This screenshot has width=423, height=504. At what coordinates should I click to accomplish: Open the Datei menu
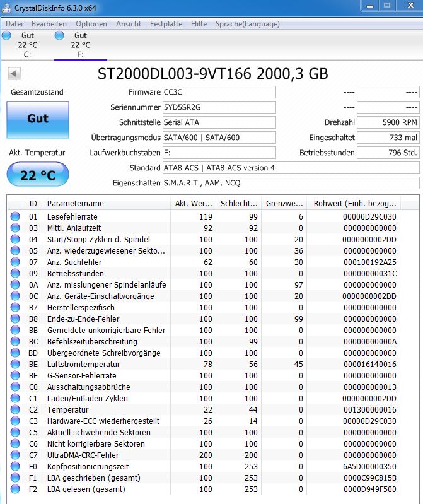pos(14,24)
